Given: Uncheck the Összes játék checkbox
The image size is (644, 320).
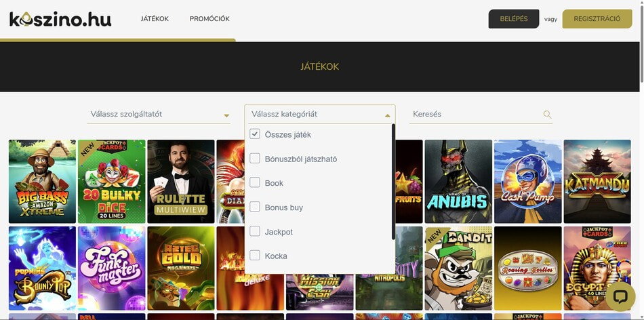Looking at the screenshot, I should [255, 134].
